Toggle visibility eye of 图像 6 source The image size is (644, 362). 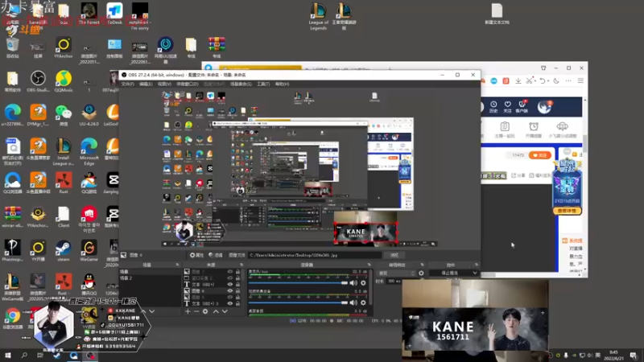230,290
